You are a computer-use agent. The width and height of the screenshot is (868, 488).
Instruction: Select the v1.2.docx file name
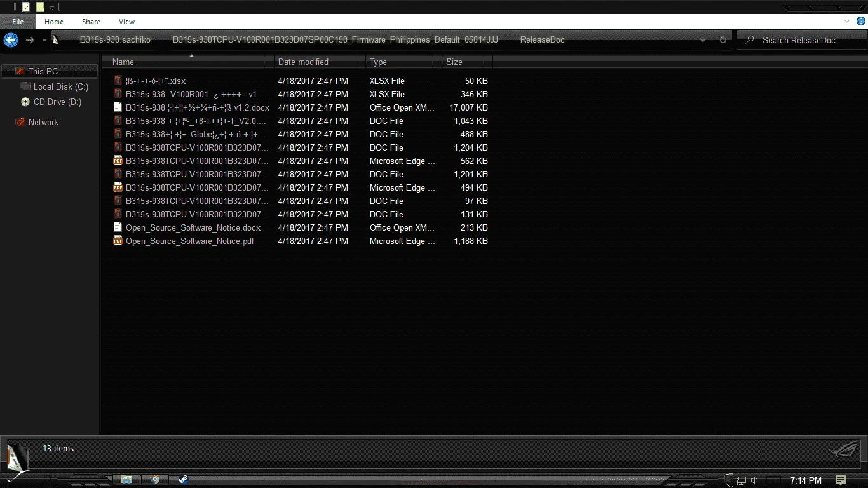[x=198, y=107]
